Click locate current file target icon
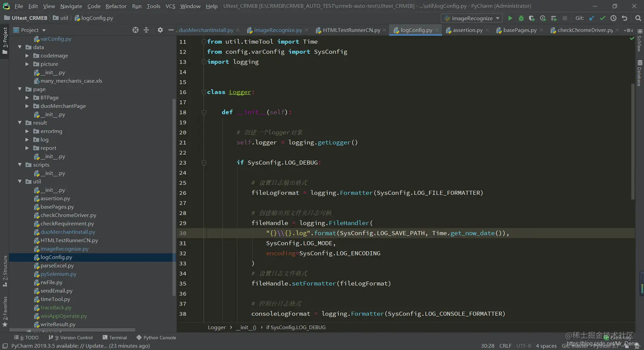Viewport: 644px width, 350px height. coord(135,30)
